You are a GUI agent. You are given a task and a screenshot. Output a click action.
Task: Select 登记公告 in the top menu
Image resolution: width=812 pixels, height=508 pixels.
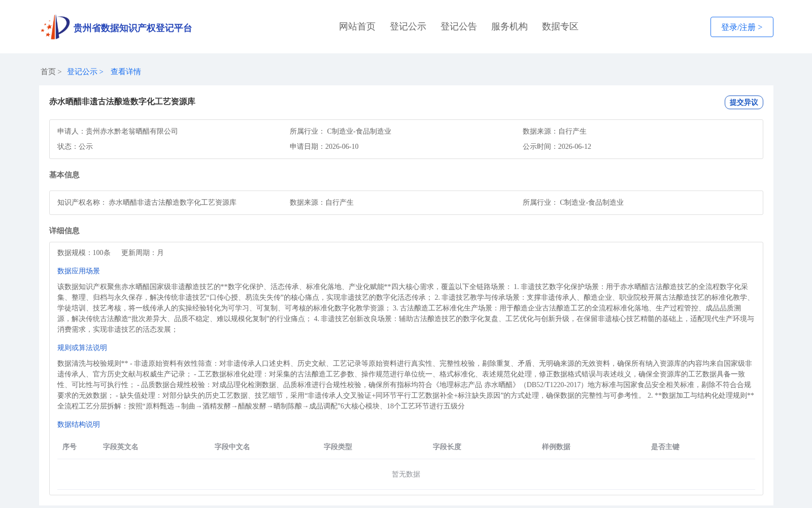click(459, 26)
